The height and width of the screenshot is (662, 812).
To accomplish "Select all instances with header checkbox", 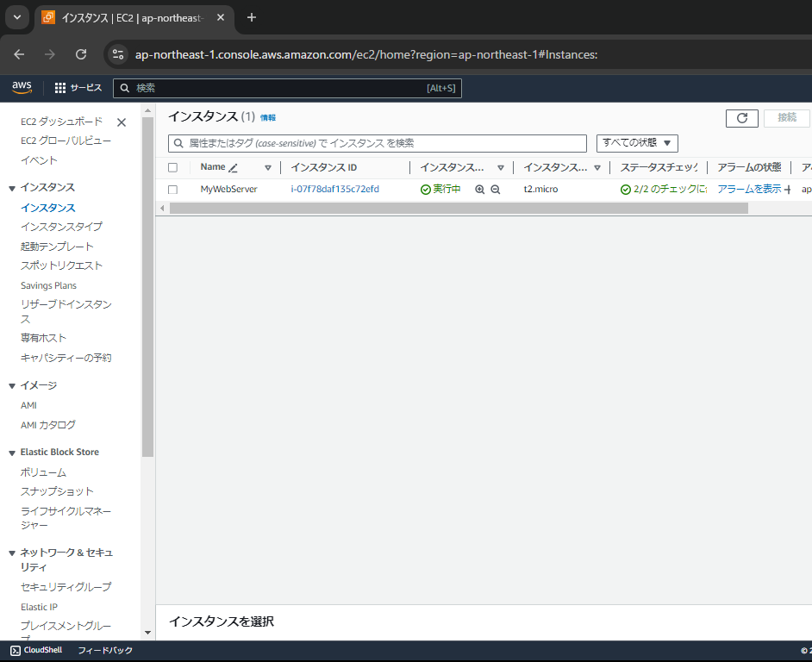I will point(173,167).
